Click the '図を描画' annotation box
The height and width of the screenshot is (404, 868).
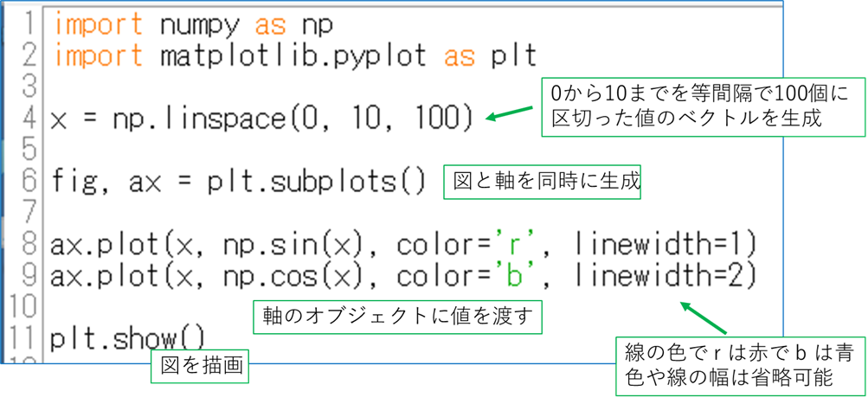[200, 367]
